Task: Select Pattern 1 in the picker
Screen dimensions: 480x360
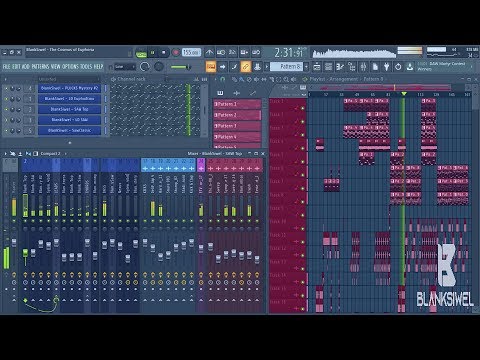Action: click(x=237, y=104)
